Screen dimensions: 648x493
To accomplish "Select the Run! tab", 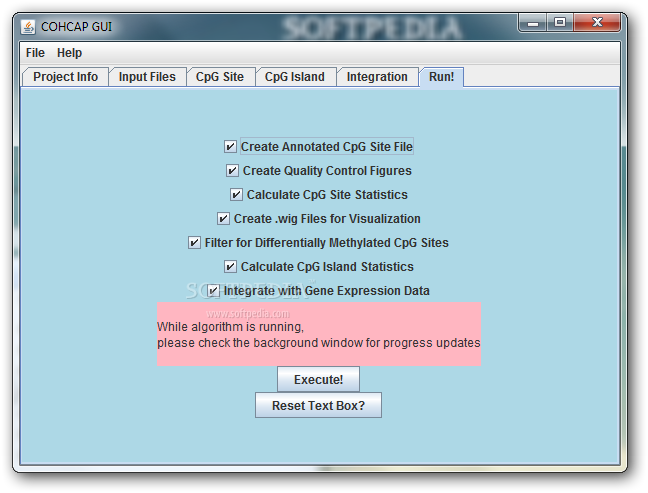I will pyautogui.click(x=441, y=77).
